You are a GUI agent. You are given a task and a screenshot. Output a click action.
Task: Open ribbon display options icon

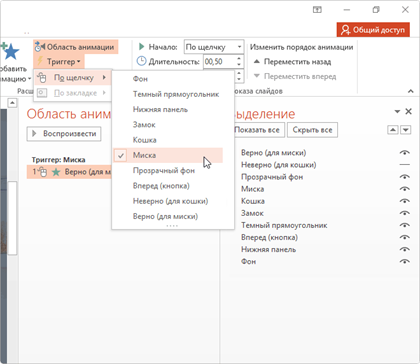tap(317, 10)
